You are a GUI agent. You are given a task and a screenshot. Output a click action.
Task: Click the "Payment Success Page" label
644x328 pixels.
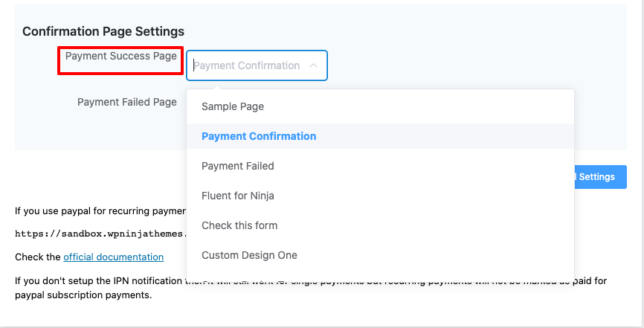120,56
